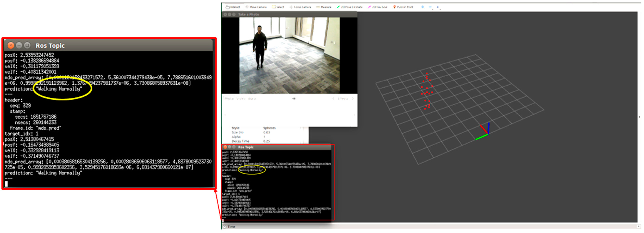Image resolution: width=644 pixels, height=233 pixels.
Task: Choose the Select tool in toolbar
Action: coord(278,7)
